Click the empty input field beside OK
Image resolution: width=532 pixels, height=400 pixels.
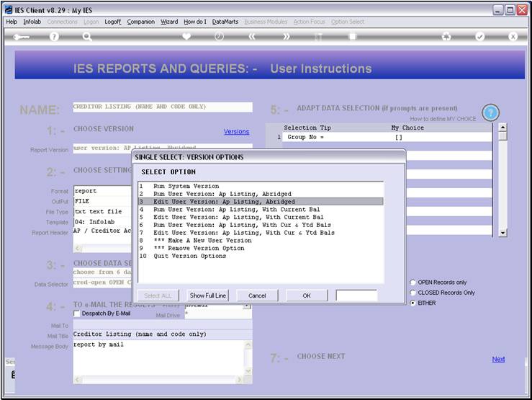(x=356, y=295)
